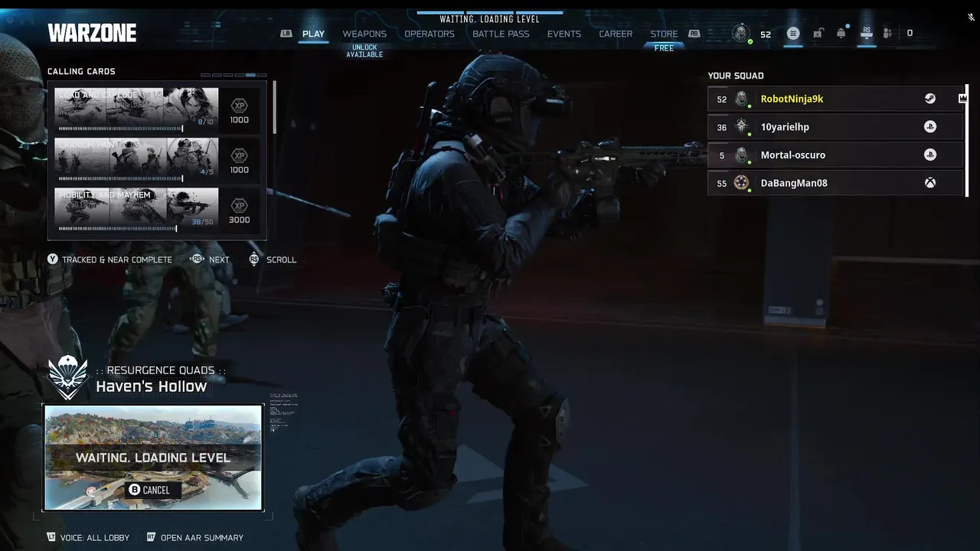The width and height of the screenshot is (980, 551).
Task: Click the Resurgence Quads winged emblem
Action: pyautogui.click(x=68, y=377)
